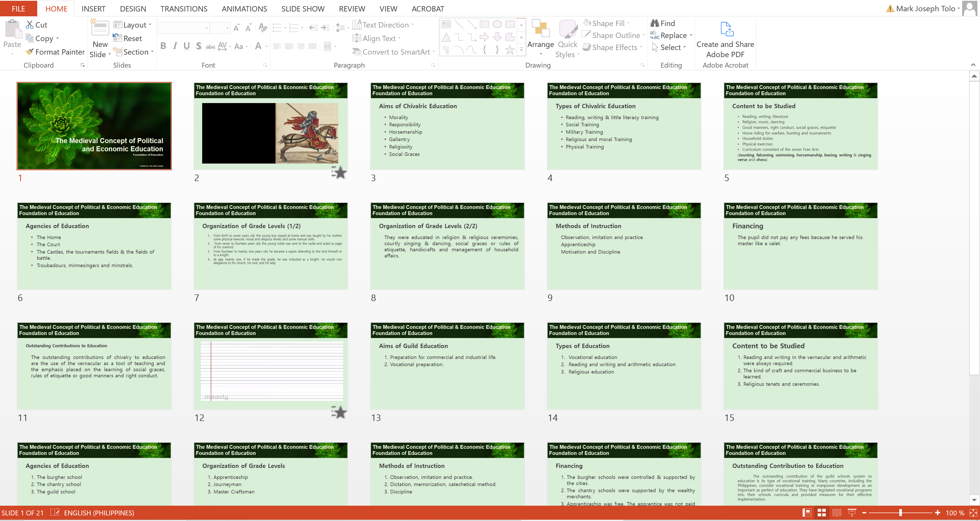Viewport: 980px width, 521px height.
Task: Click the zoom slider handle
Action: pos(900,513)
